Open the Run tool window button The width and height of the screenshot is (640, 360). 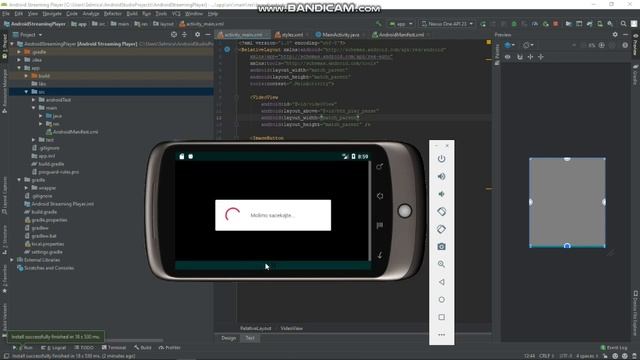(x=23, y=348)
